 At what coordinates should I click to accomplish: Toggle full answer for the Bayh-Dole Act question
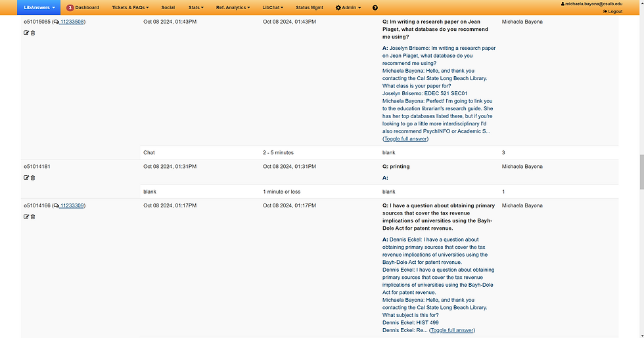tap(452, 330)
